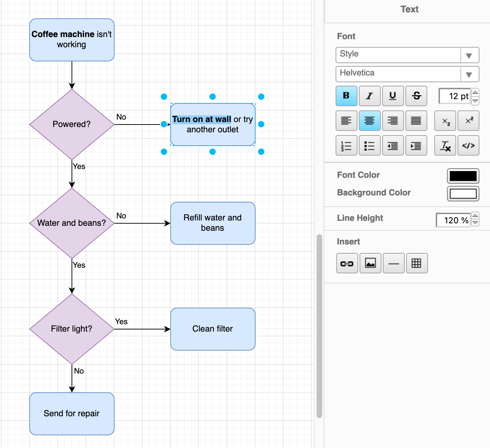The width and height of the screenshot is (490, 448).
Task: Select the Clean filter shape
Action: [x=213, y=329]
